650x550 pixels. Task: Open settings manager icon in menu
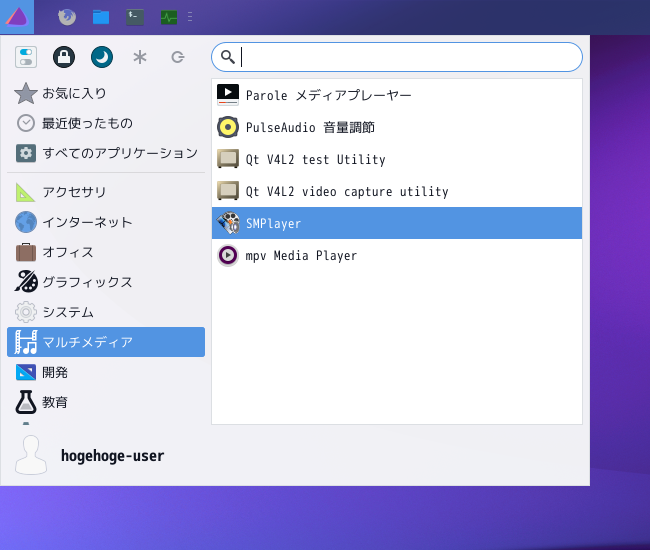pyautogui.click(x=26, y=57)
